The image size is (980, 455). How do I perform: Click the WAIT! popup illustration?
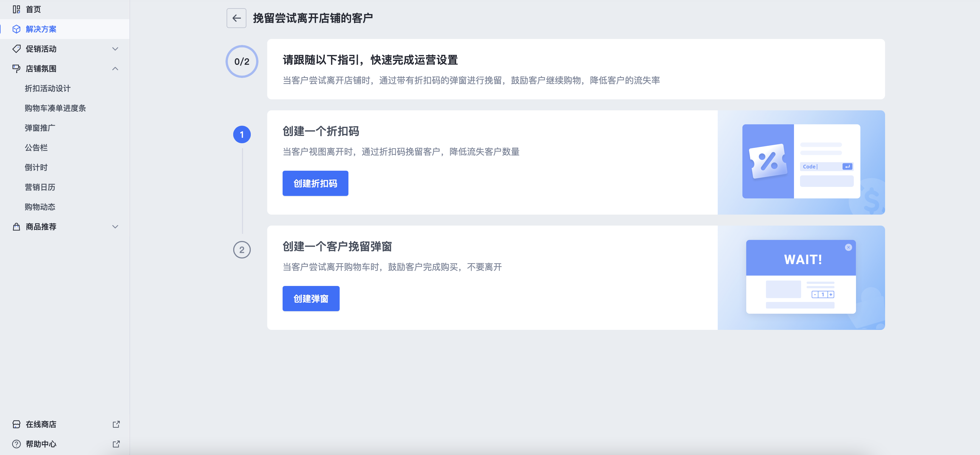(801, 277)
